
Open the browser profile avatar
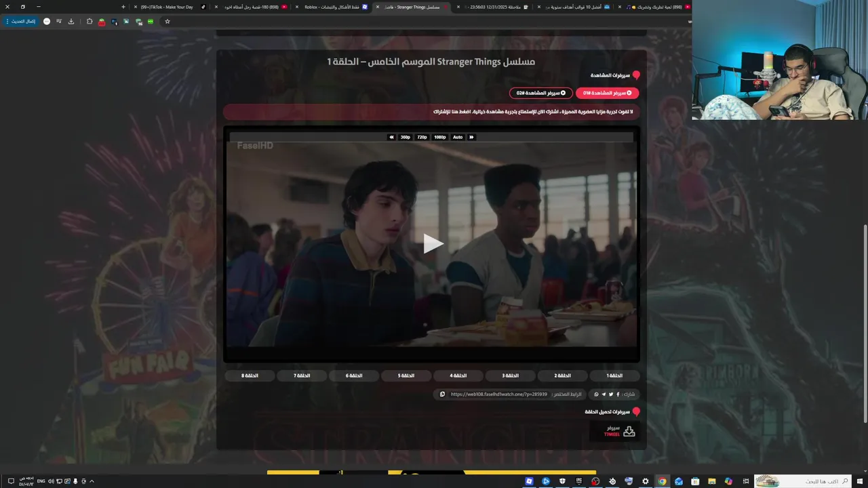[x=46, y=22]
